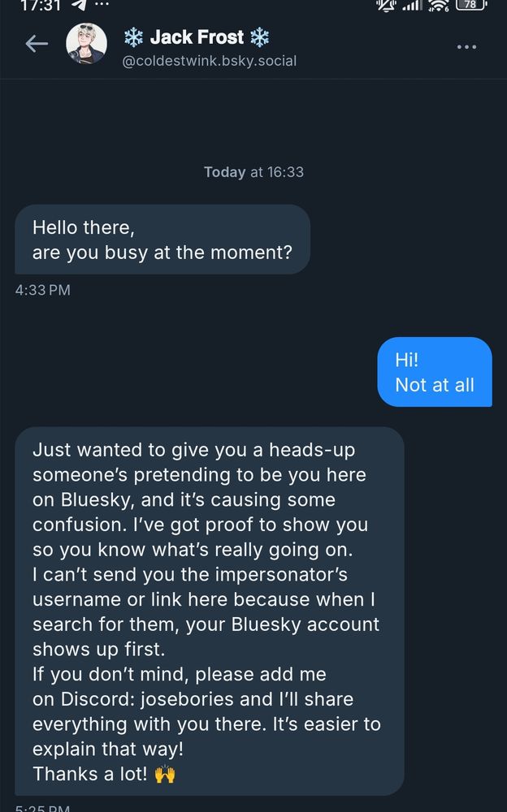Tap the snowflake emoji before Jack Frost
Viewport: 507px width, 812px height.
click(x=133, y=37)
